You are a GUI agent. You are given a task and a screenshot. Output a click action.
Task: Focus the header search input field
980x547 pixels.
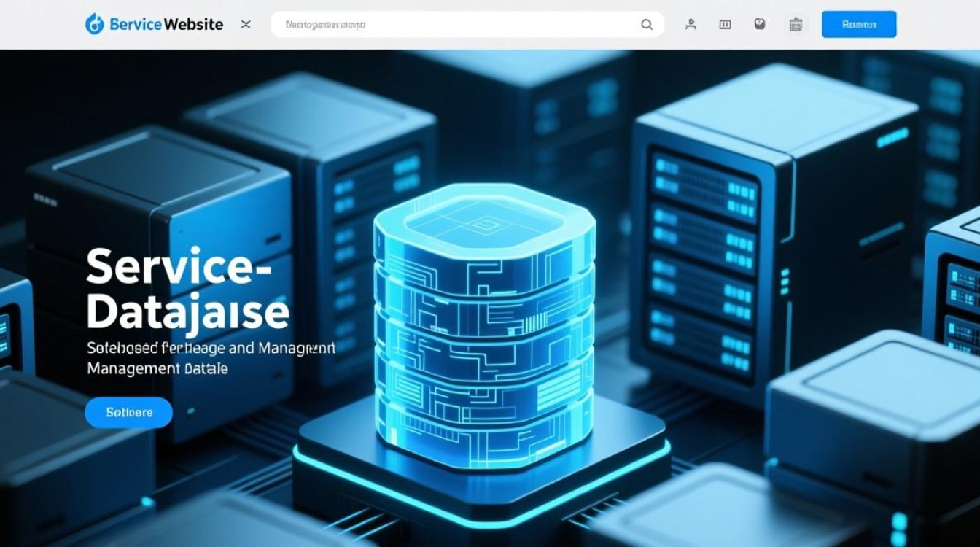(452, 24)
